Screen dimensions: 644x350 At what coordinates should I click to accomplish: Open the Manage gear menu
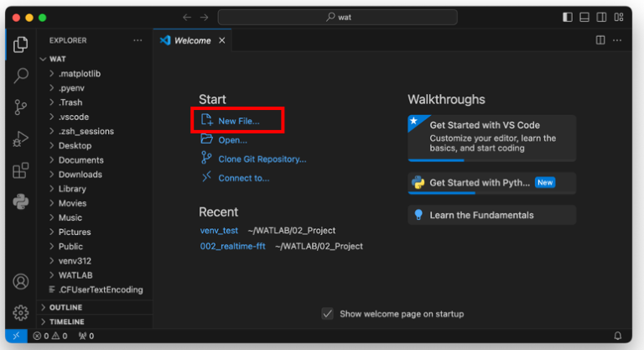(21, 312)
